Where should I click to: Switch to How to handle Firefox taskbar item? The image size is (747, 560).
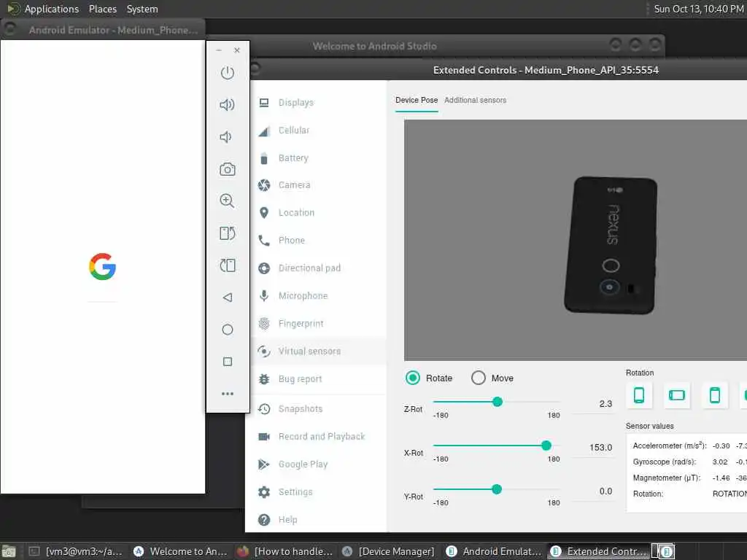coord(285,551)
